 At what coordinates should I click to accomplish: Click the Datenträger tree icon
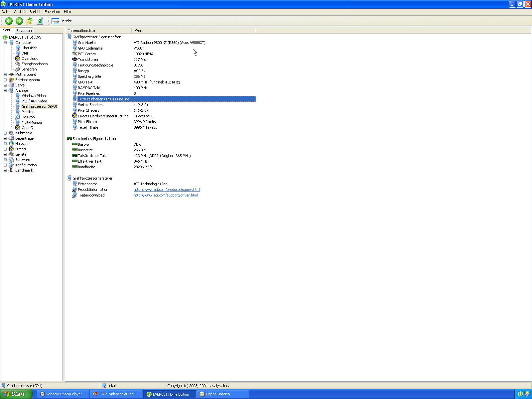[11, 138]
